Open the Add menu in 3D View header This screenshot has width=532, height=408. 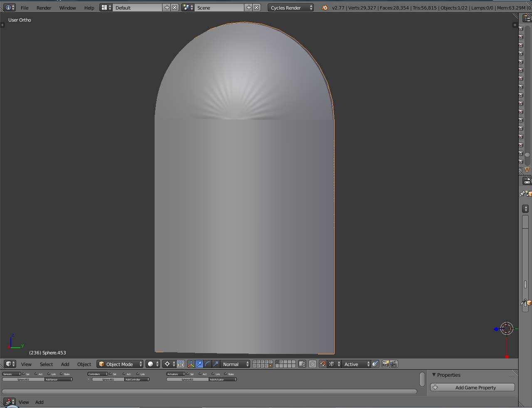[x=65, y=364]
